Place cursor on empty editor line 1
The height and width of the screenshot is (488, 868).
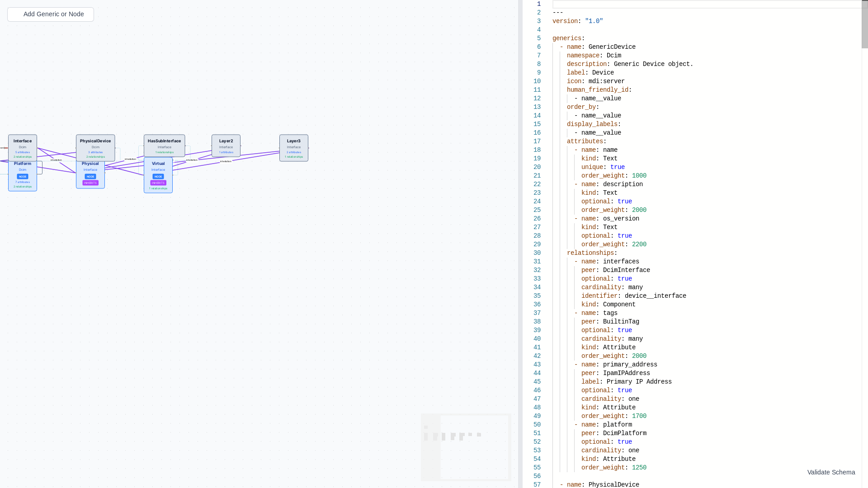coord(707,4)
